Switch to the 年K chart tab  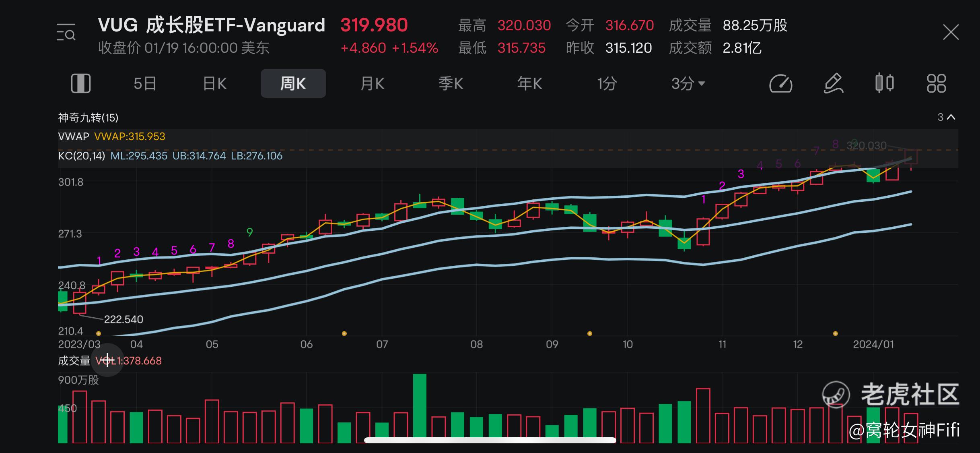[529, 84]
